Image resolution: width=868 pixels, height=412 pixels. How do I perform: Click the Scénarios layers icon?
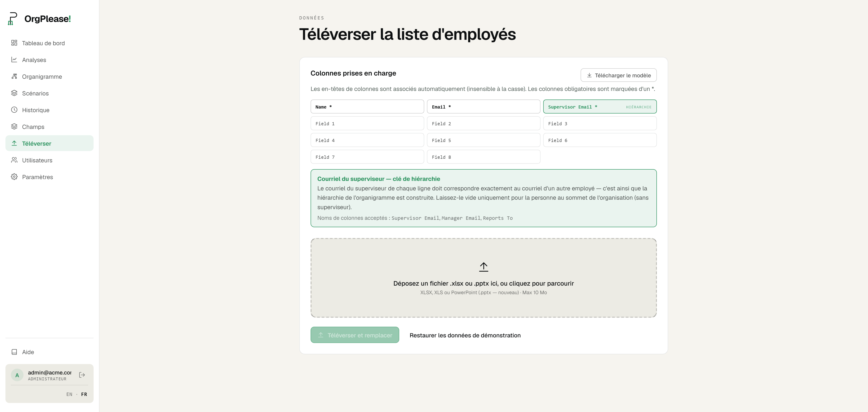14,93
